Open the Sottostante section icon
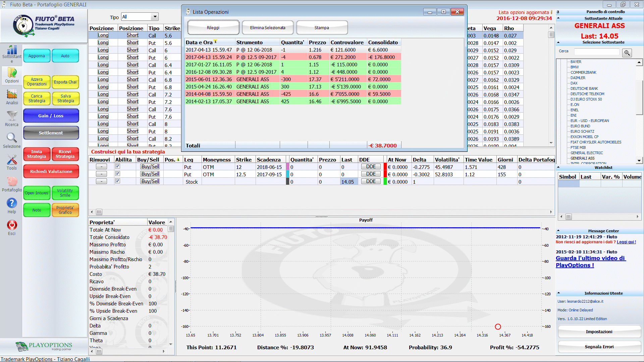This screenshot has height=362, width=644. click(12, 50)
